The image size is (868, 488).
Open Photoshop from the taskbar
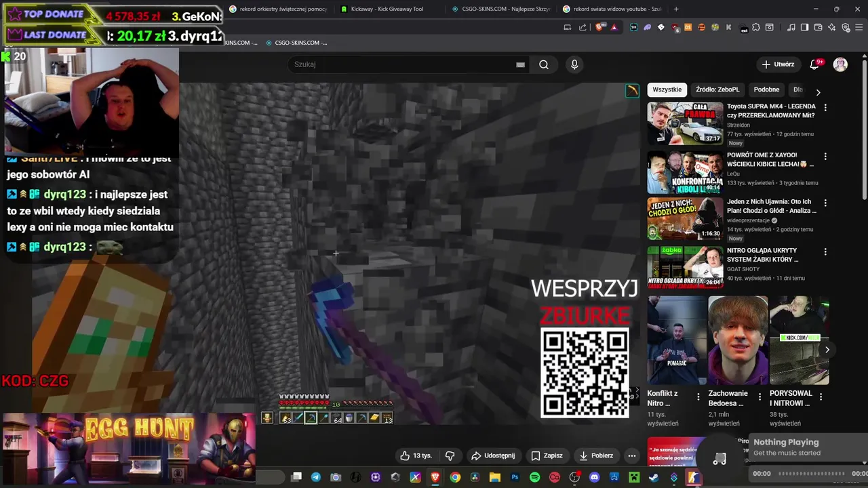(x=515, y=477)
